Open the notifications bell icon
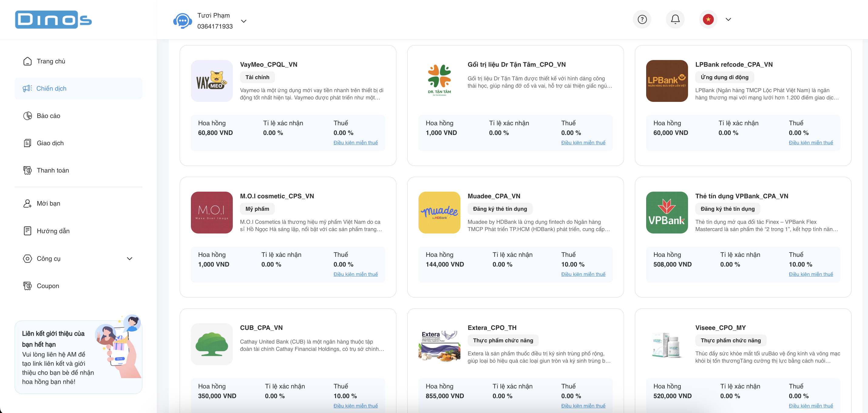868x413 pixels. click(675, 19)
